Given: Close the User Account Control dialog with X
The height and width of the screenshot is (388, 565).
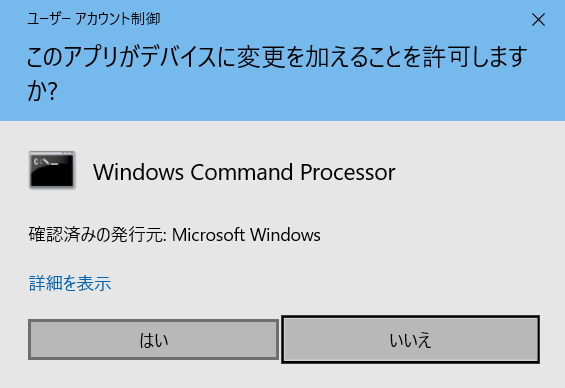Looking at the screenshot, I should 538,19.
